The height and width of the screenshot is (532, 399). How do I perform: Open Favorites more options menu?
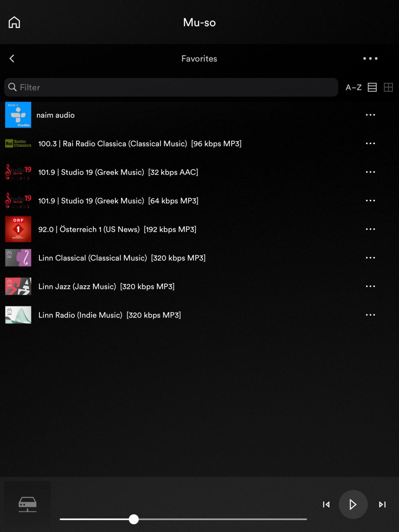point(370,58)
